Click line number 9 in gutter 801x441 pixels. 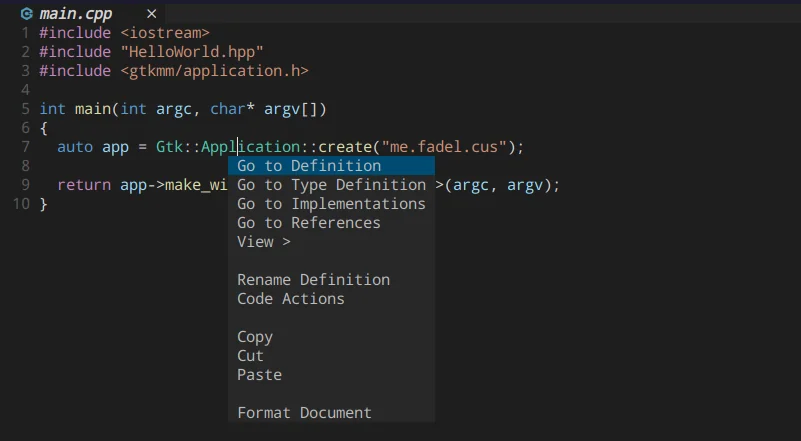26,184
